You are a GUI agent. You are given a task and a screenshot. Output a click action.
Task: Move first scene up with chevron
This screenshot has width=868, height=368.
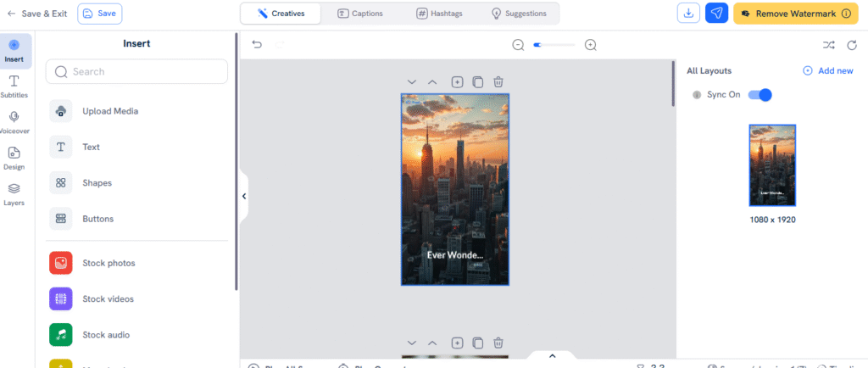432,82
